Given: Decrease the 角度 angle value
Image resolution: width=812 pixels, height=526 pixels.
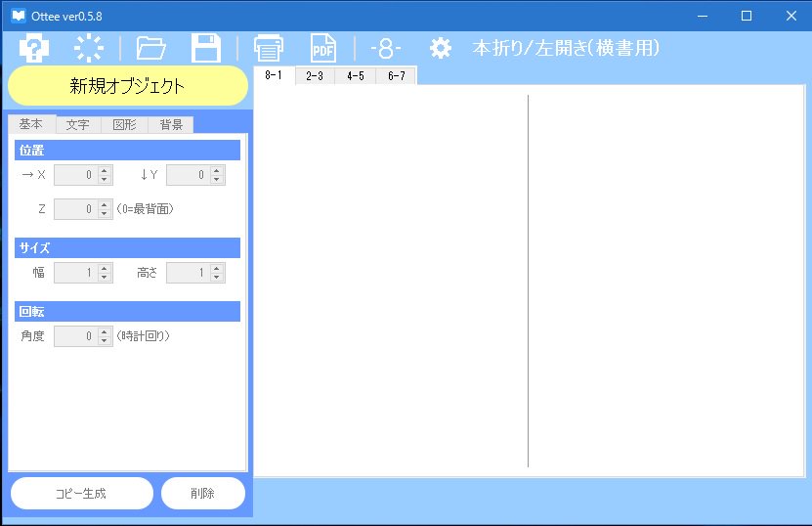Looking at the screenshot, I should click(x=105, y=340).
